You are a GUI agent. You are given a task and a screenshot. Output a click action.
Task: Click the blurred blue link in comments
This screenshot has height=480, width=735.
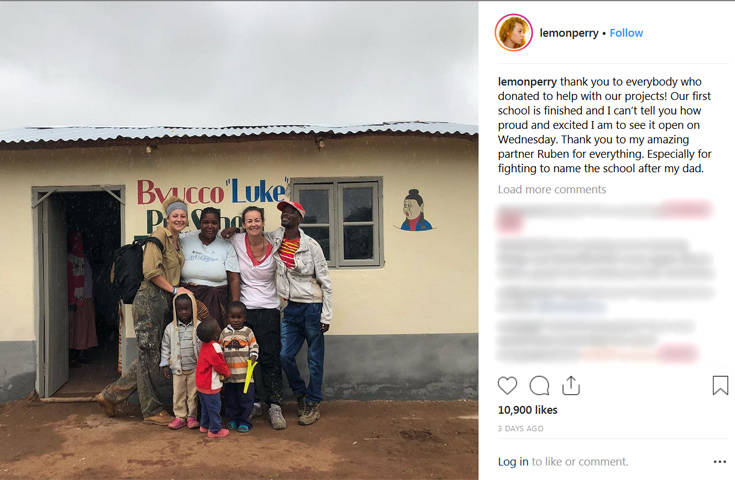point(572,307)
